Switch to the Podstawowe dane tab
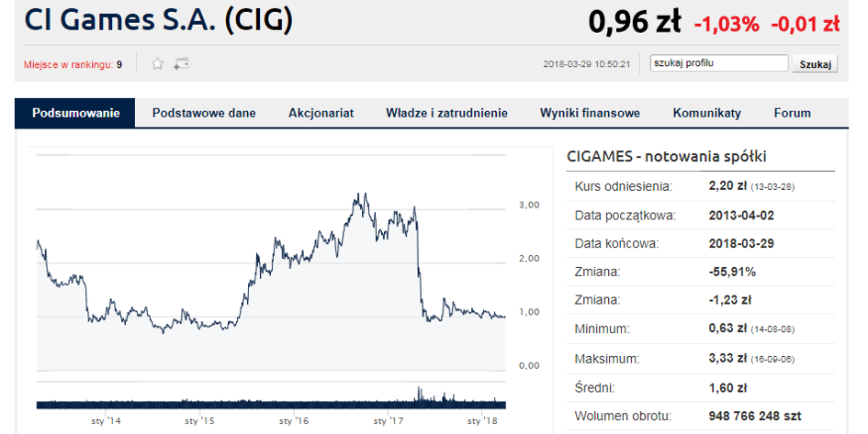Screen dimensions: 868x434 204,114
